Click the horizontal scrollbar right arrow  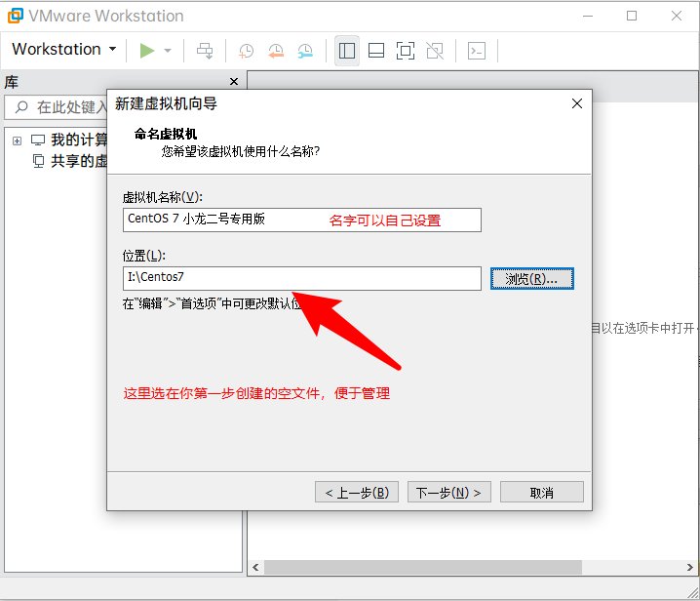tap(689, 568)
